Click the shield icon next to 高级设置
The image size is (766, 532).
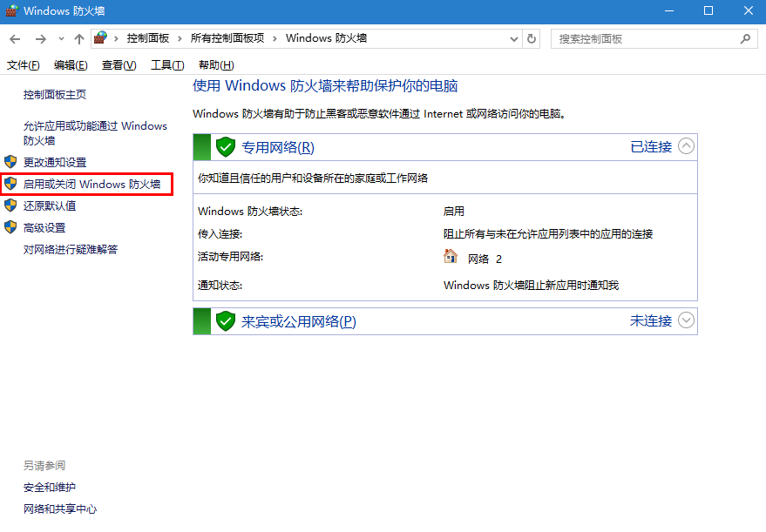tap(10, 228)
